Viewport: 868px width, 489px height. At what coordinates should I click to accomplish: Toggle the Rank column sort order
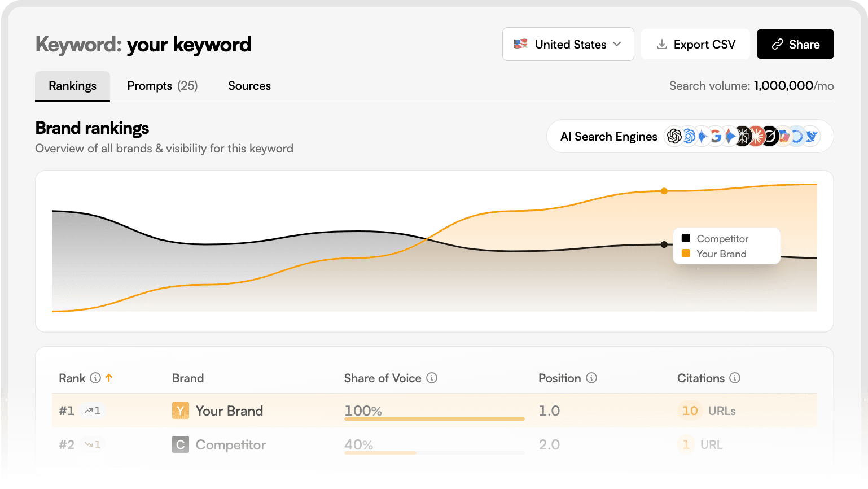click(x=109, y=378)
